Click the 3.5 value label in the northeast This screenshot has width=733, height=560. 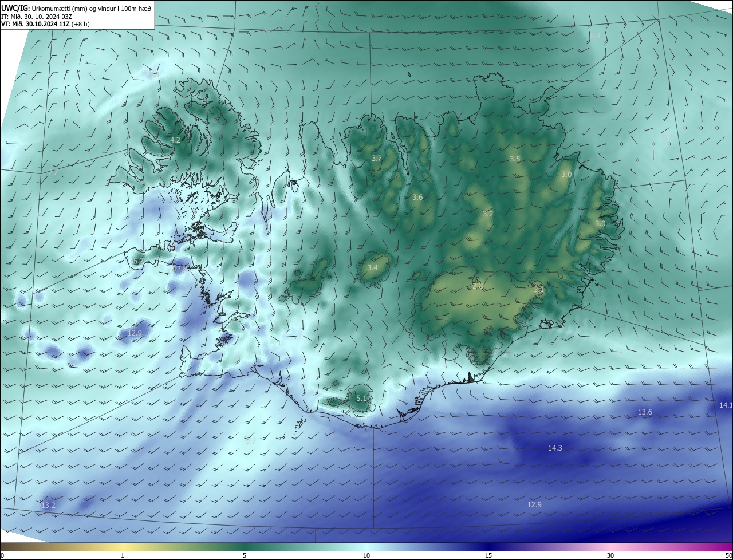tap(515, 159)
